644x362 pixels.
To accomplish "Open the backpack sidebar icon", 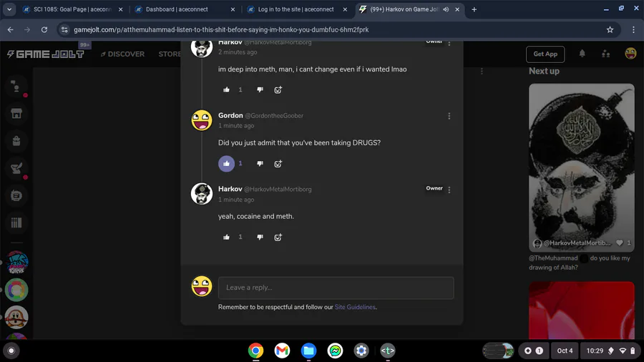I will pyautogui.click(x=16, y=141).
